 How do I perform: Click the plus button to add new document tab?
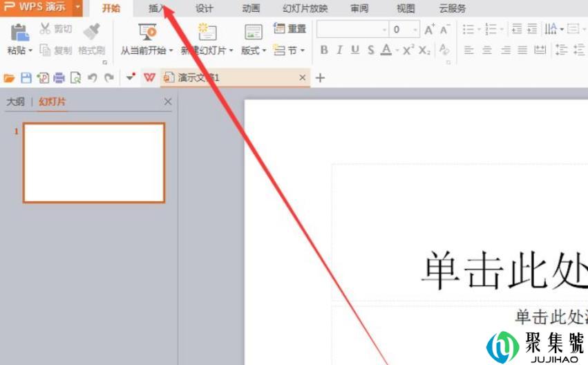pyautogui.click(x=320, y=77)
